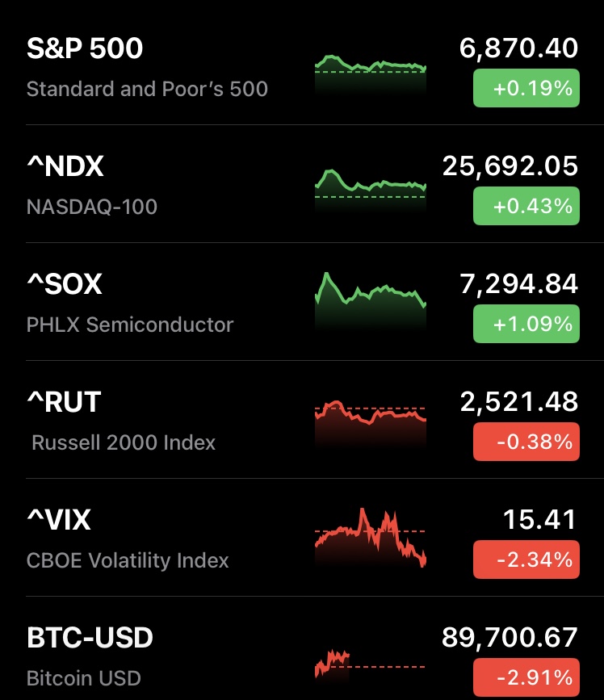Switch the BTC-USD -2.91% badge display

coord(526,677)
